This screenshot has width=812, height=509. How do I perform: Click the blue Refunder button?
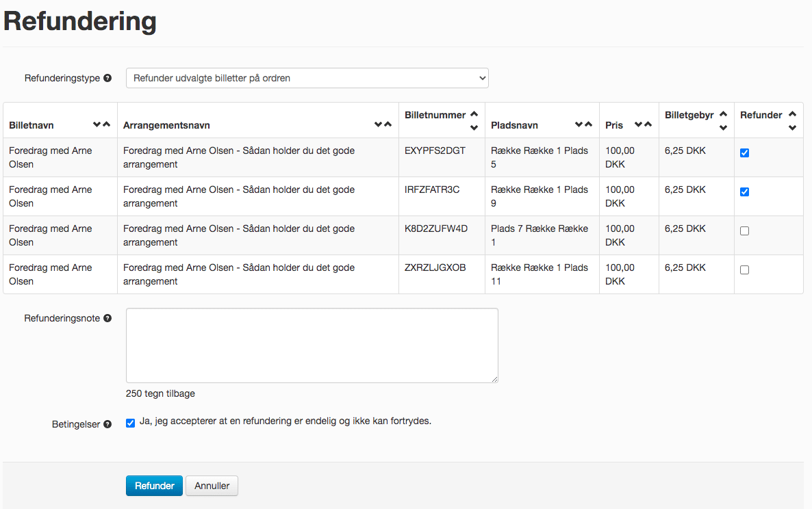click(x=154, y=486)
